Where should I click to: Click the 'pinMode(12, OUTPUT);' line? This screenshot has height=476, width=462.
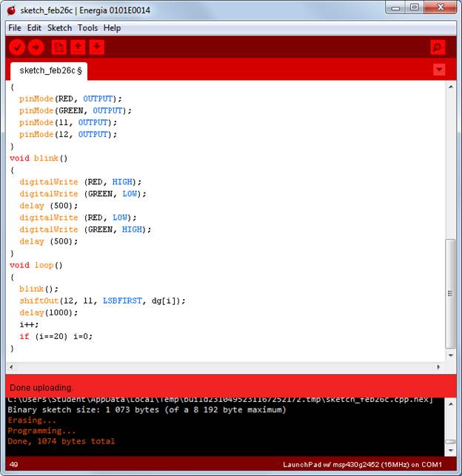[68, 134]
